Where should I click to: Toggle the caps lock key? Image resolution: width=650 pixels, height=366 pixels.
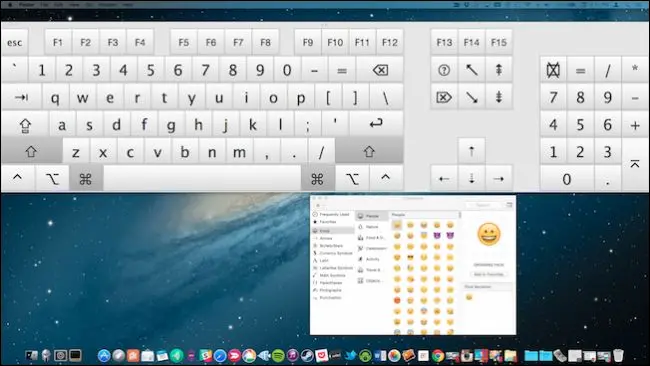25,125
